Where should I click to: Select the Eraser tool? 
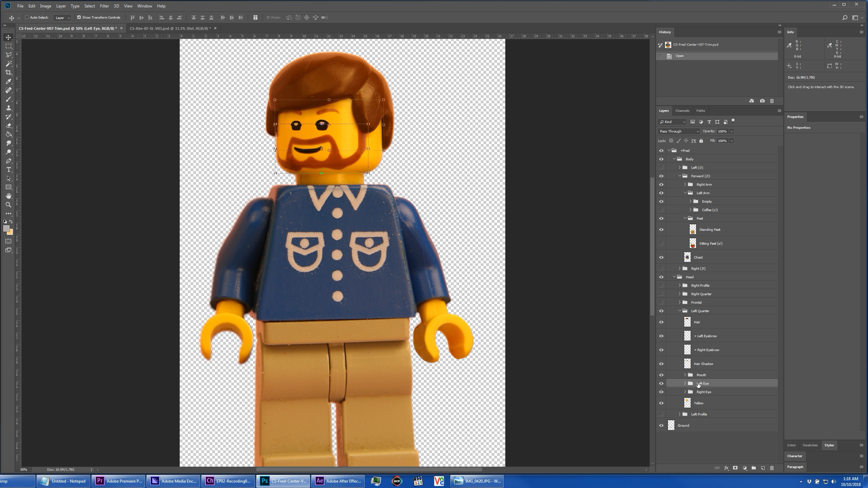8,125
